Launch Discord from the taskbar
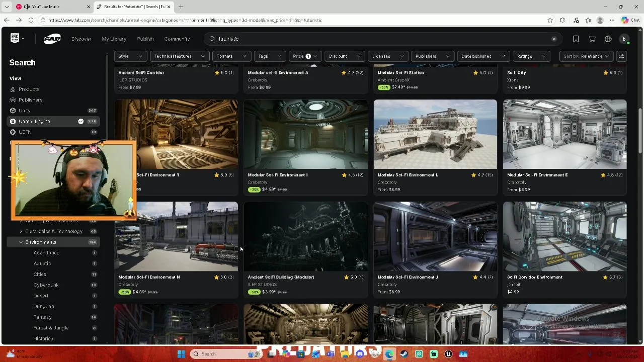This screenshot has height=362, width=644. pos(359,354)
